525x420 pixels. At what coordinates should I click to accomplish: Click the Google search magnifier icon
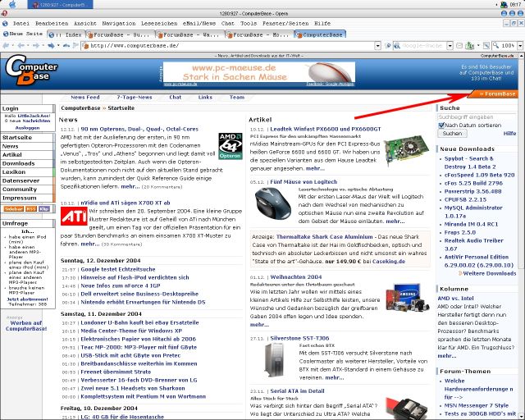397,46
